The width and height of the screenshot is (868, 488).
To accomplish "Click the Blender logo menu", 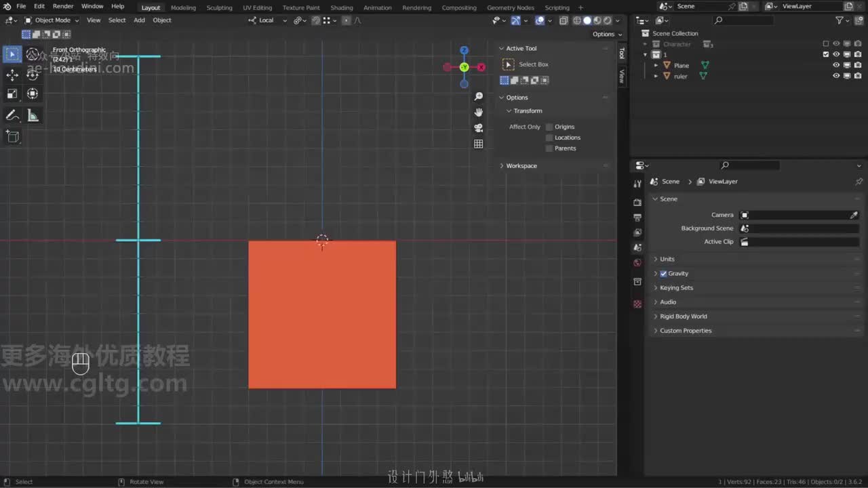I will [x=7, y=6].
